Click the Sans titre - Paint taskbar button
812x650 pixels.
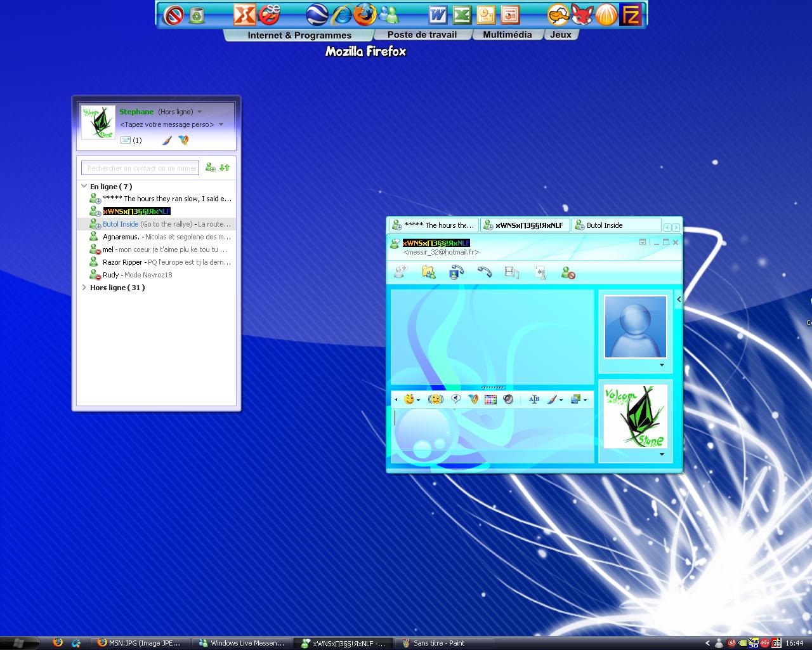438,643
